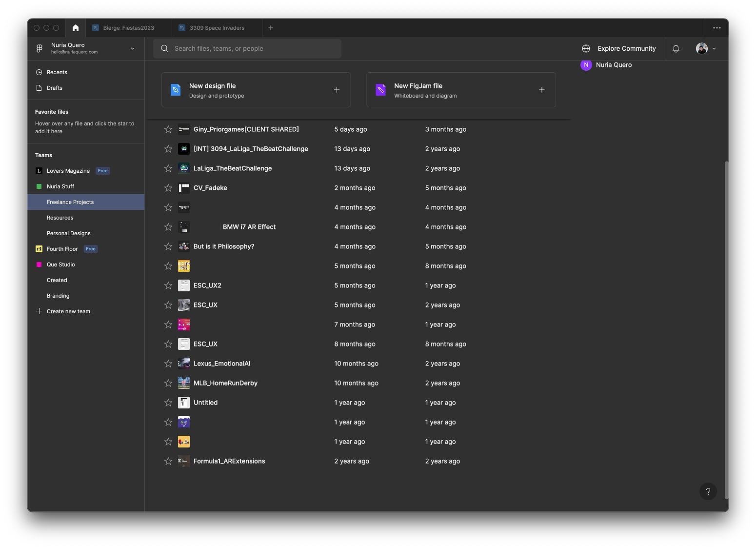
Task: Star the CV_Fadeke file
Action: pos(168,188)
